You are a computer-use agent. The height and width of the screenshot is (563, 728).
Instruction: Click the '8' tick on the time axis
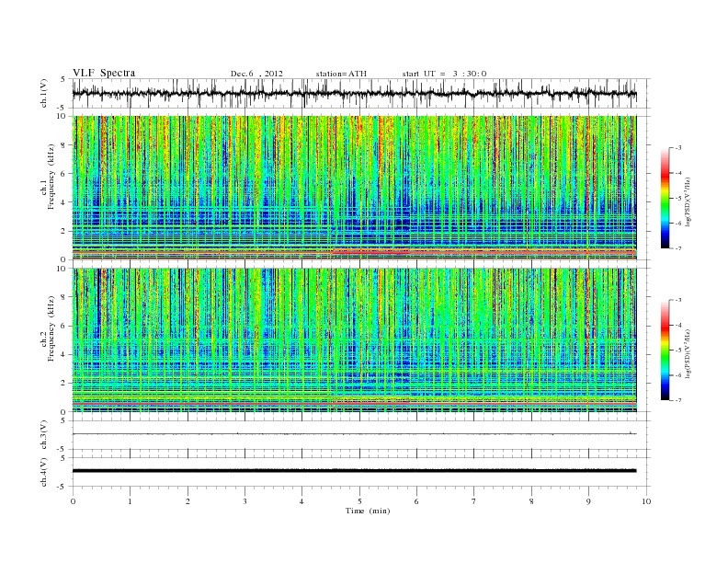pyautogui.click(x=531, y=501)
